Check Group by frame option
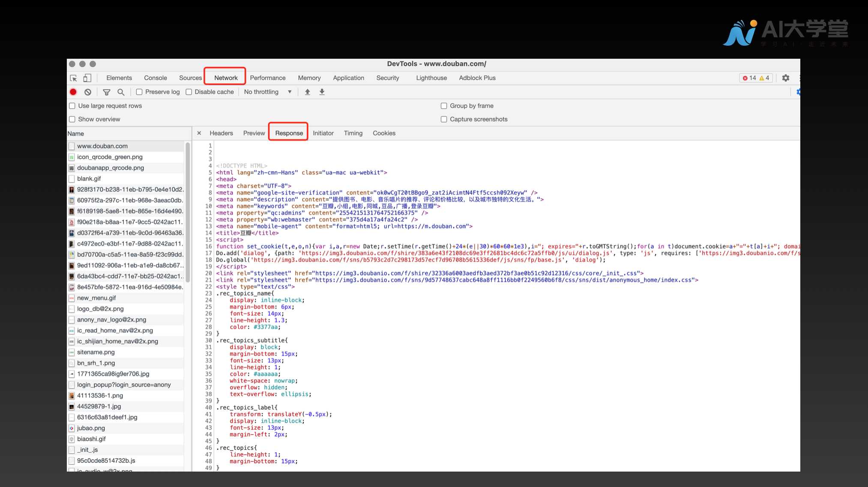 click(444, 106)
